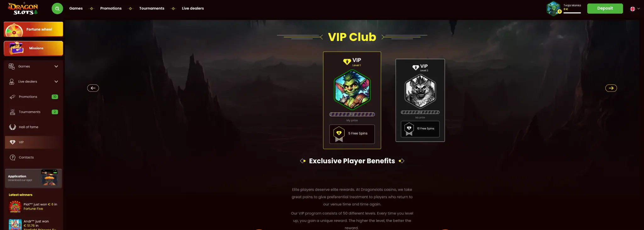Image resolution: width=644 pixels, height=230 pixels.
Task: Click the VIP Level 1 progress bar
Action: [352, 114]
